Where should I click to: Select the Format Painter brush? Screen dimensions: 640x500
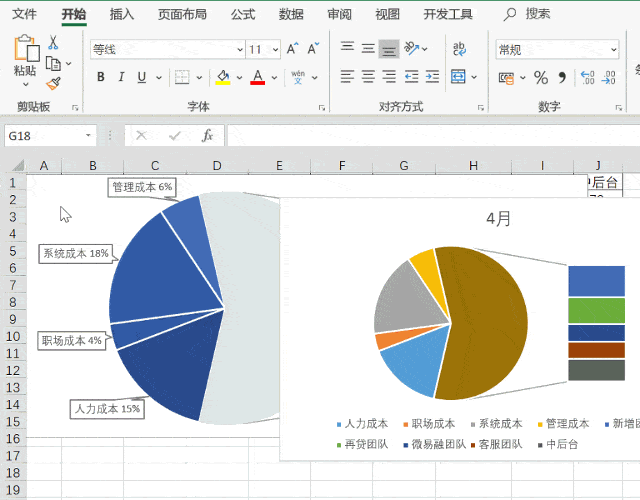click(53, 84)
